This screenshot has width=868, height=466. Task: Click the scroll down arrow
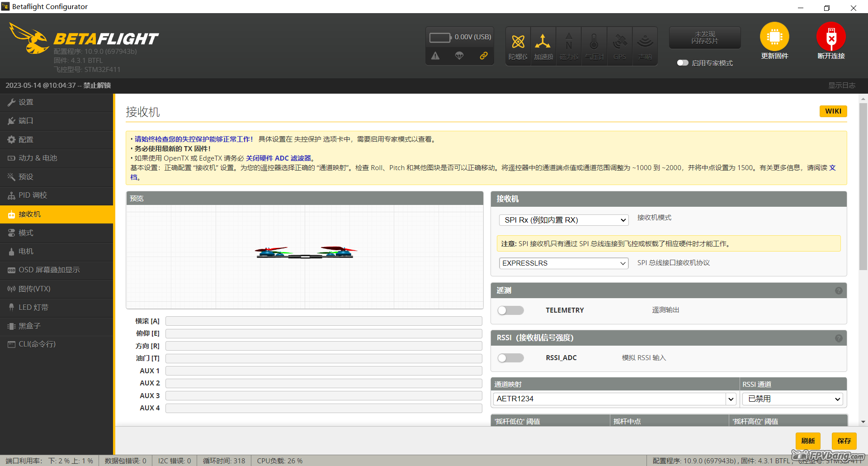pyautogui.click(x=863, y=422)
